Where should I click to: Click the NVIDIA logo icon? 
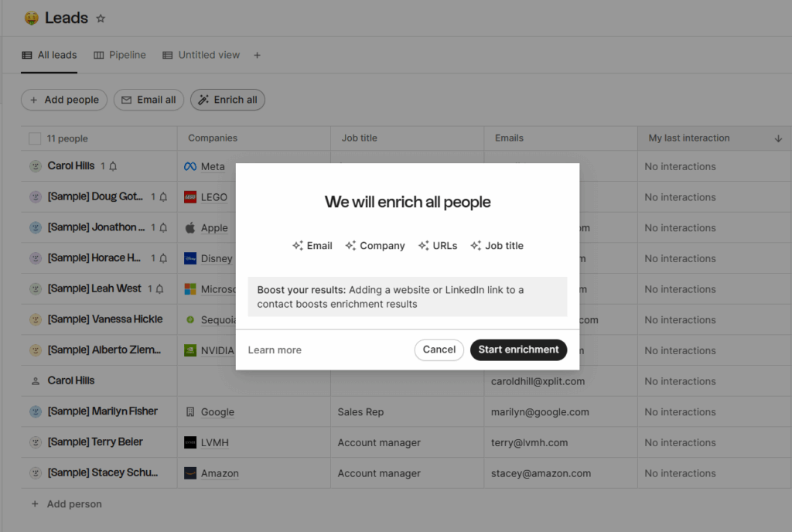pos(190,350)
